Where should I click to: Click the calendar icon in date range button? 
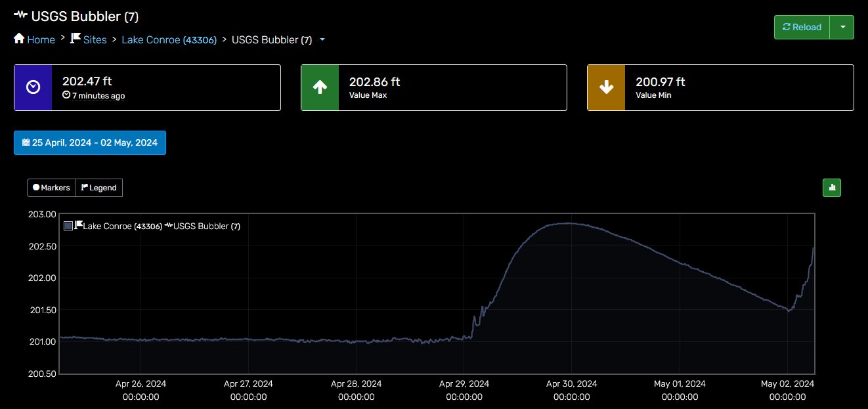[x=26, y=142]
